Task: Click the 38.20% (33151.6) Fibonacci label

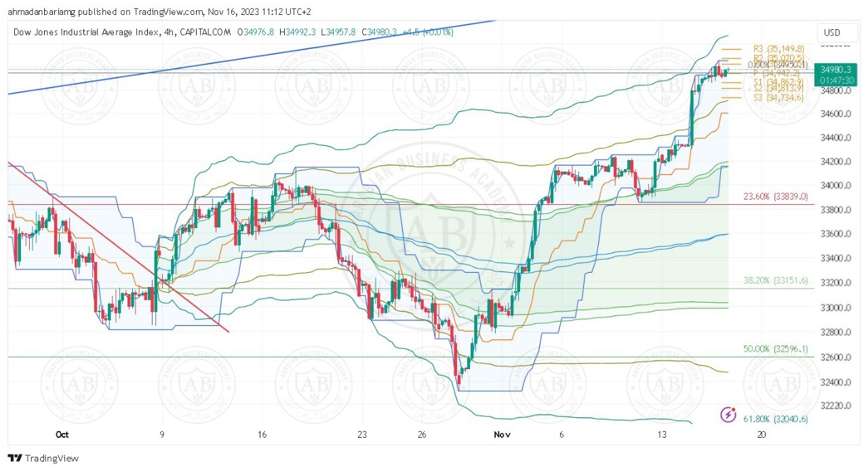Action: (x=776, y=280)
